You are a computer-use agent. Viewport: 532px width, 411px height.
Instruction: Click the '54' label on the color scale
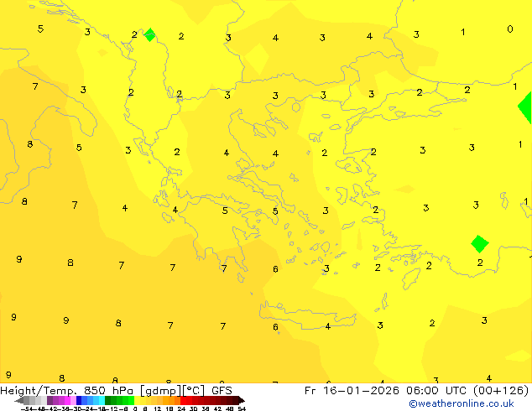coord(242,408)
